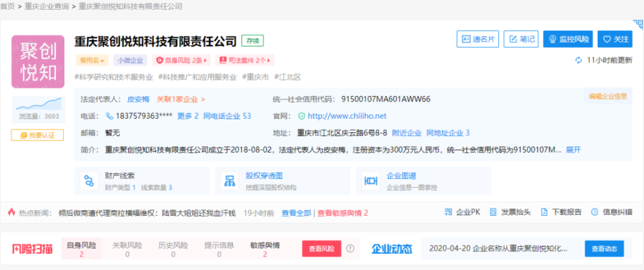Screen dimensions: 644x270
Task: Go to 首页 in breadcrumb
Action: coord(7,6)
